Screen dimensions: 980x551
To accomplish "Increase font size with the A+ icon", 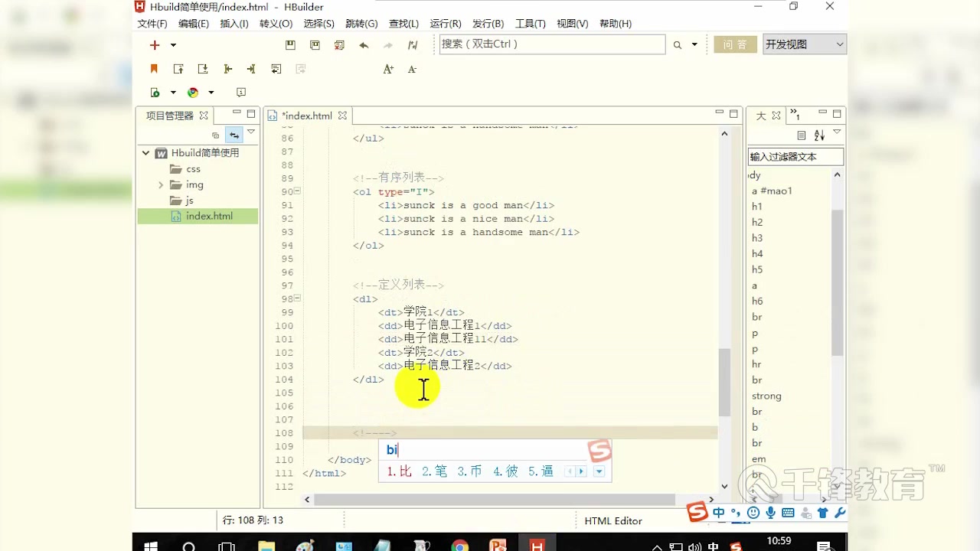I will coord(389,69).
